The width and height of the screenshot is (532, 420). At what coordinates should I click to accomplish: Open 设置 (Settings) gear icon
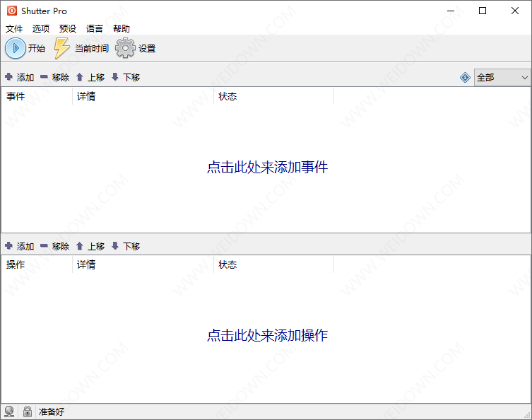[x=125, y=48]
